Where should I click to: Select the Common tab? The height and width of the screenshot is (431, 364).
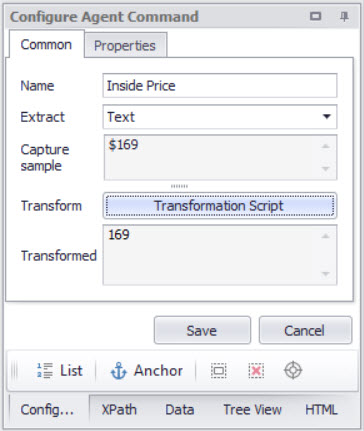click(46, 44)
